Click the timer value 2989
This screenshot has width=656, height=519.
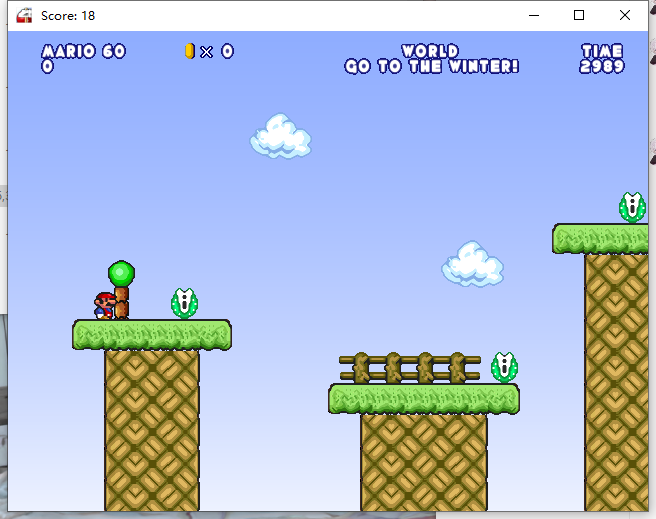602,66
